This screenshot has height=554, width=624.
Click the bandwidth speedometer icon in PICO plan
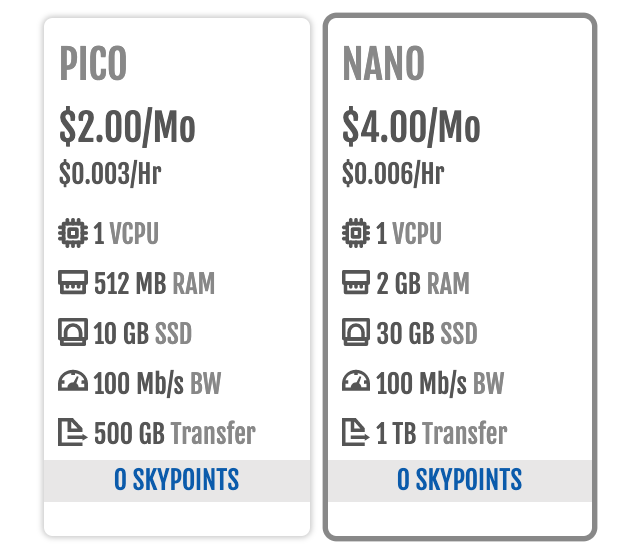tap(73, 381)
